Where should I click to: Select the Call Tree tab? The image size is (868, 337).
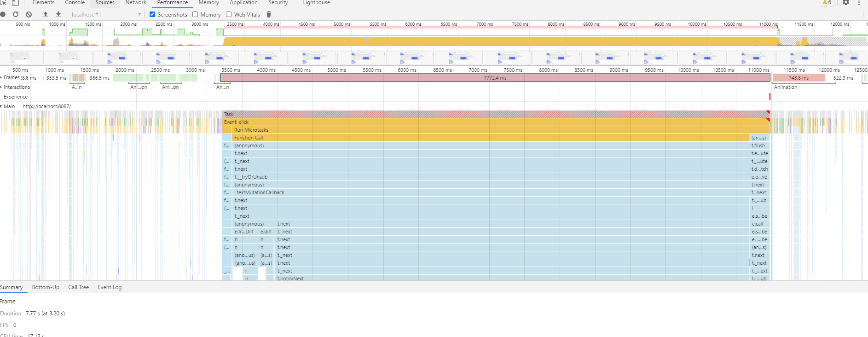tap(79, 287)
